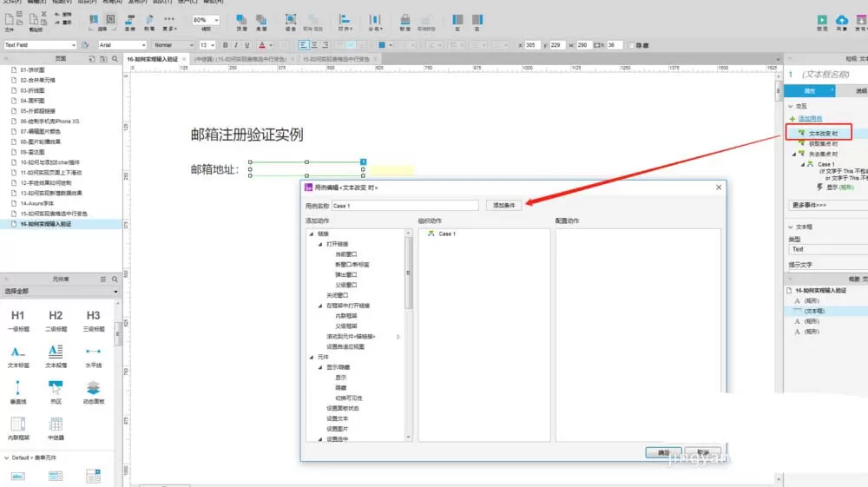Viewport: 868px width, 487px height.
Task: Click the dynamic panel widget icon
Action: coord(93,387)
